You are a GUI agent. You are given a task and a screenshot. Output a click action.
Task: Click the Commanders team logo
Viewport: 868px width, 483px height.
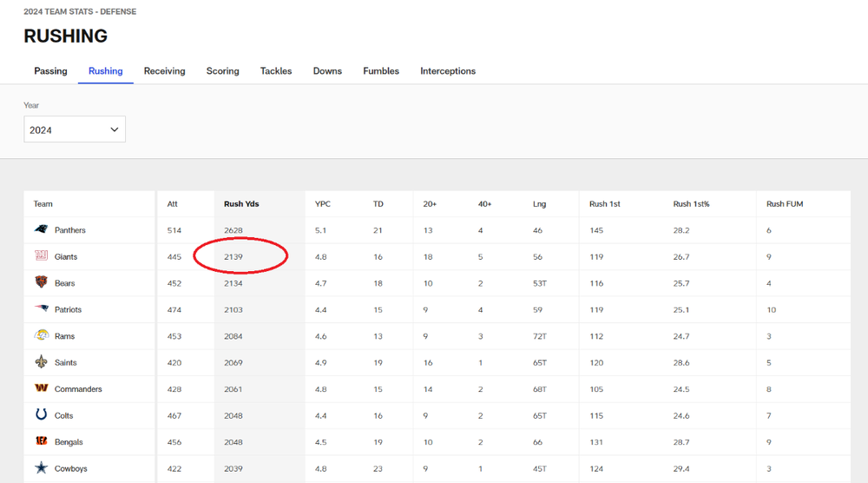[41, 389]
